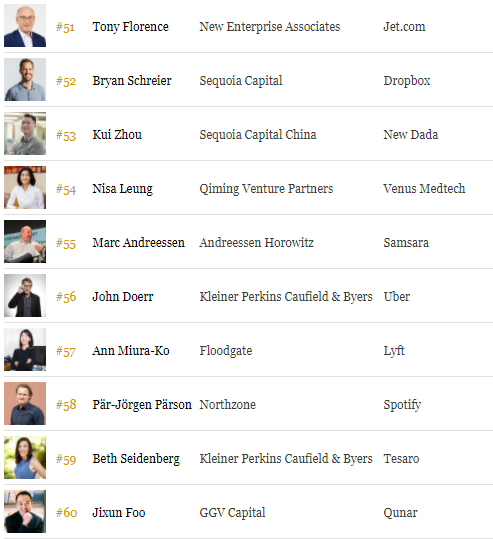Click the Pär-Jörgen Pärson name

tap(142, 405)
